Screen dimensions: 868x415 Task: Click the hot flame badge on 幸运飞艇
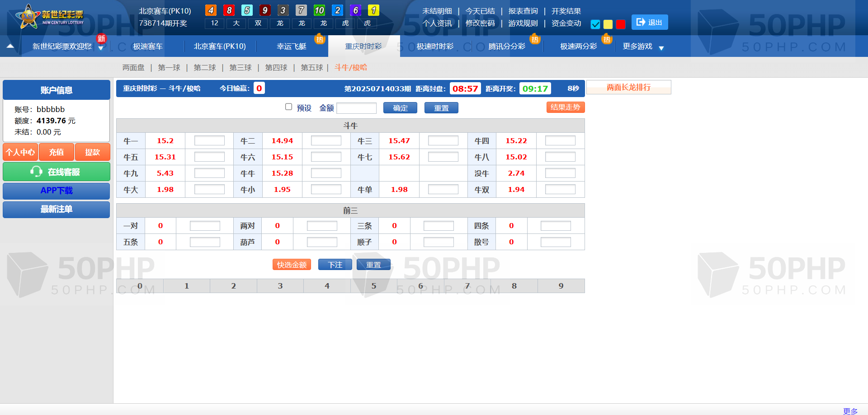tap(320, 39)
